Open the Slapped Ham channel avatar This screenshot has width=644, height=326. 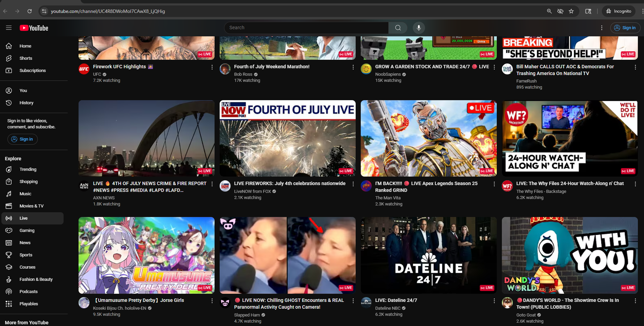click(x=225, y=303)
